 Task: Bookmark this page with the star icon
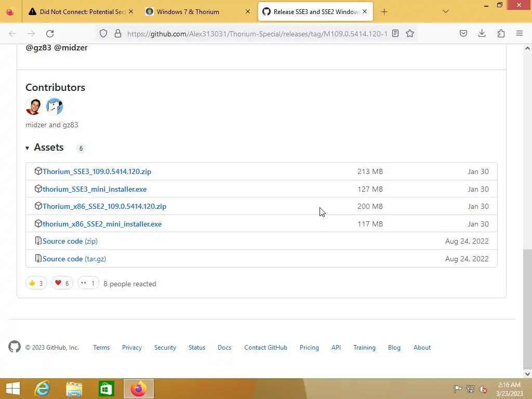(x=410, y=33)
